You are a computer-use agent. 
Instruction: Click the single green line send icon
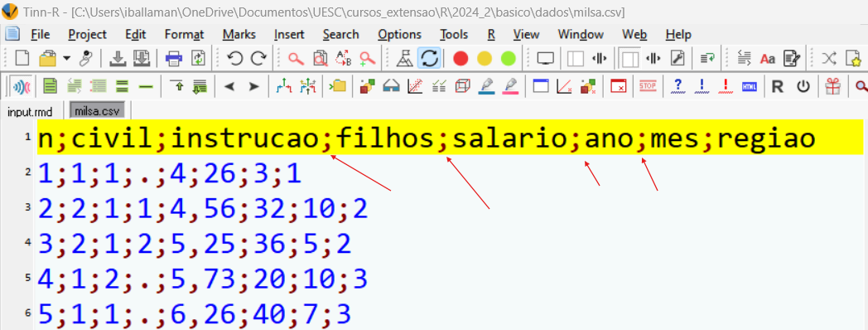point(146,86)
